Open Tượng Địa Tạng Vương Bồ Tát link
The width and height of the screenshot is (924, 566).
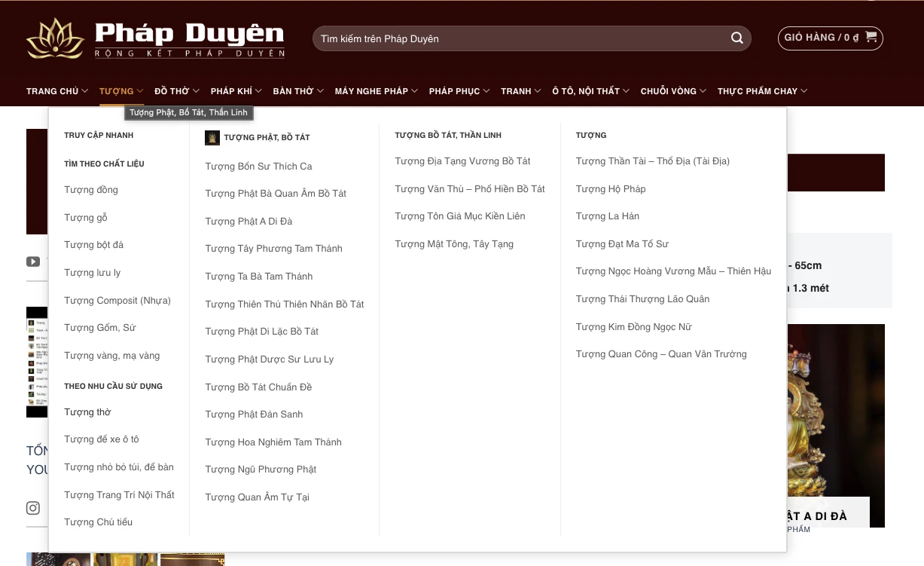(x=462, y=161)
